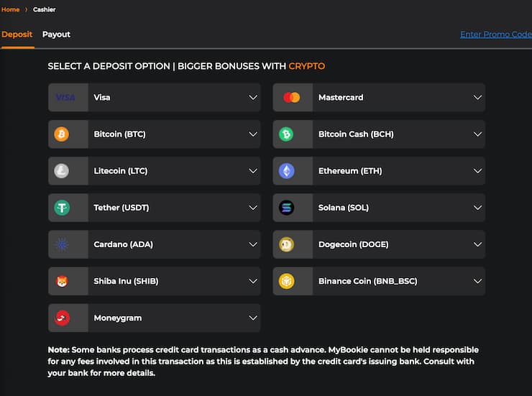Viewport: 532px width, 396px height.
Task: Select the Solana (SOL) label
Action: pos(344,208)
